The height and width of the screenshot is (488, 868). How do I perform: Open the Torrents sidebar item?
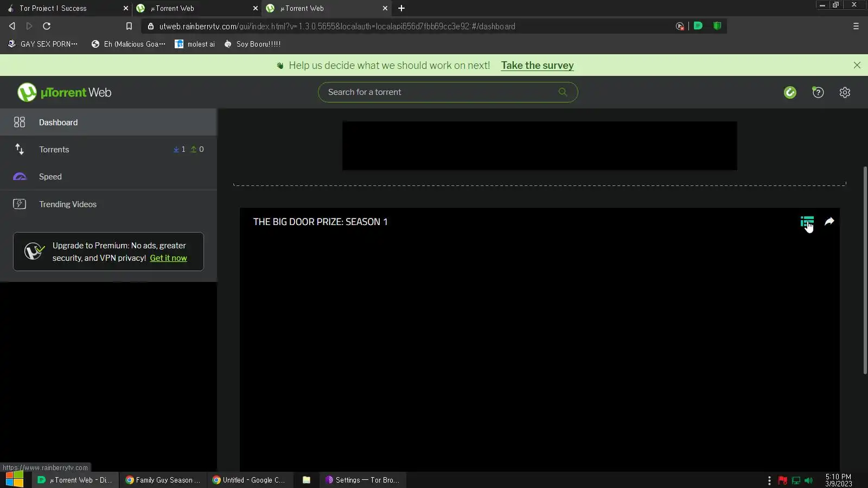coord(108,149)
